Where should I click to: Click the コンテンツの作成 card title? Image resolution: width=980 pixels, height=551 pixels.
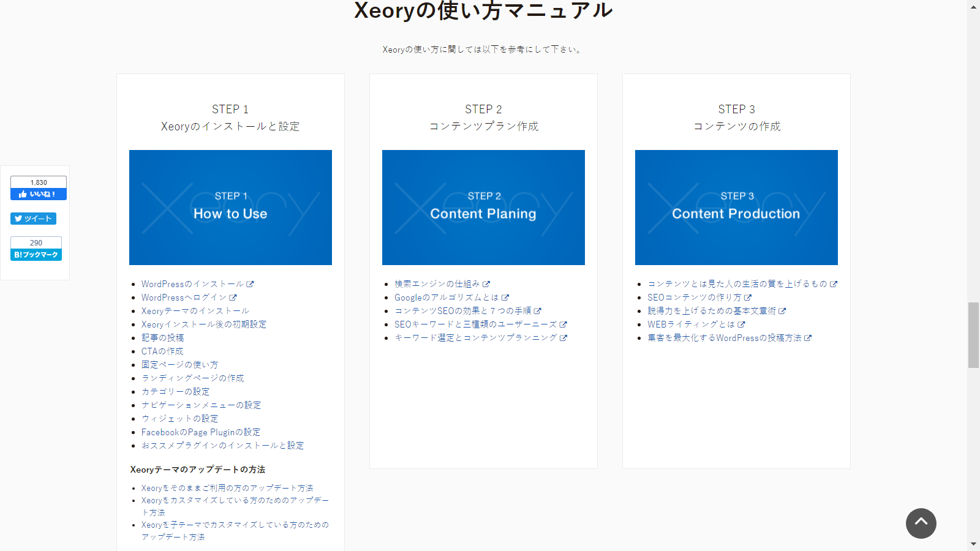click(736, 126)
